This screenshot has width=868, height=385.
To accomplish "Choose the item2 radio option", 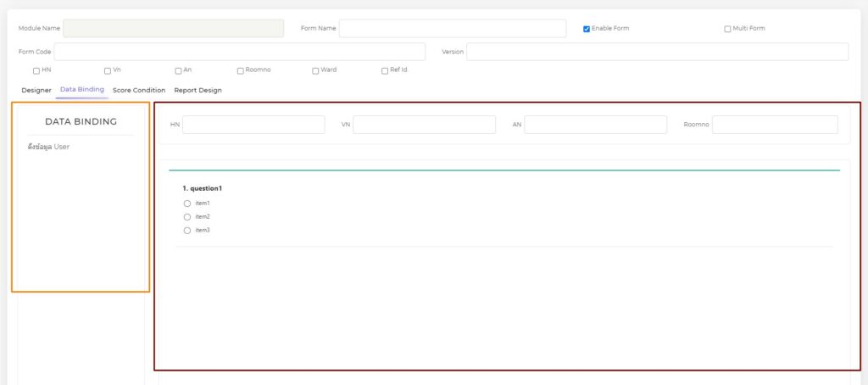I will click(x=187, y=217).
